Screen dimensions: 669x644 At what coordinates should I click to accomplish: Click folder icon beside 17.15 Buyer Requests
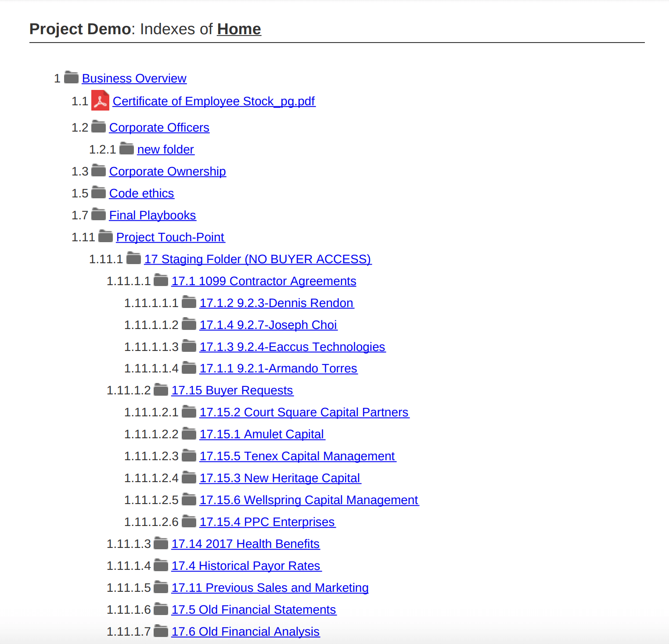[161, 390]
